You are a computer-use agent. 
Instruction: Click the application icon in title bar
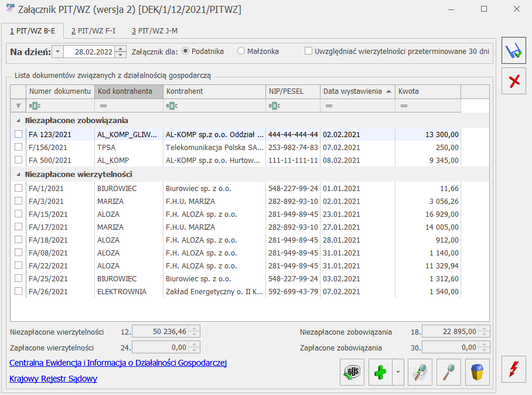(x=10, y=8)
